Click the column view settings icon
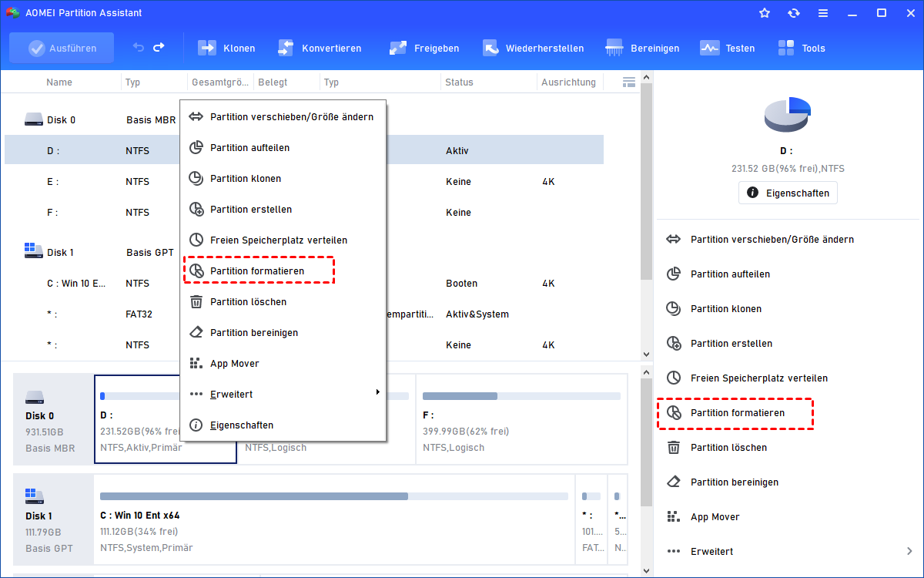Image resolution: width=924 pixels, height=578 pixels. (x=628, y=82)
